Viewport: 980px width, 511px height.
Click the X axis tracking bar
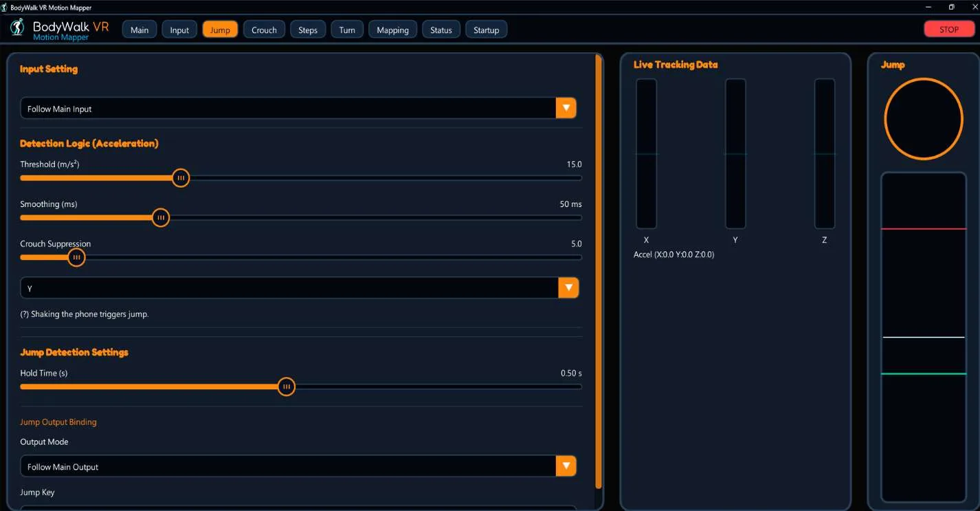[646, 153]
